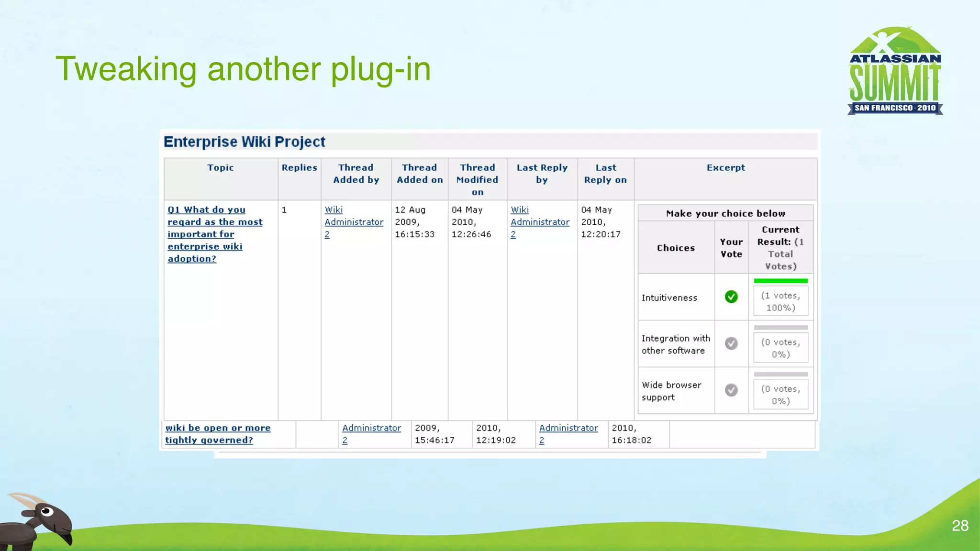Click the Atlassian Summit logo
Screen dimensions: 980x551
click(x=895, y=71)
